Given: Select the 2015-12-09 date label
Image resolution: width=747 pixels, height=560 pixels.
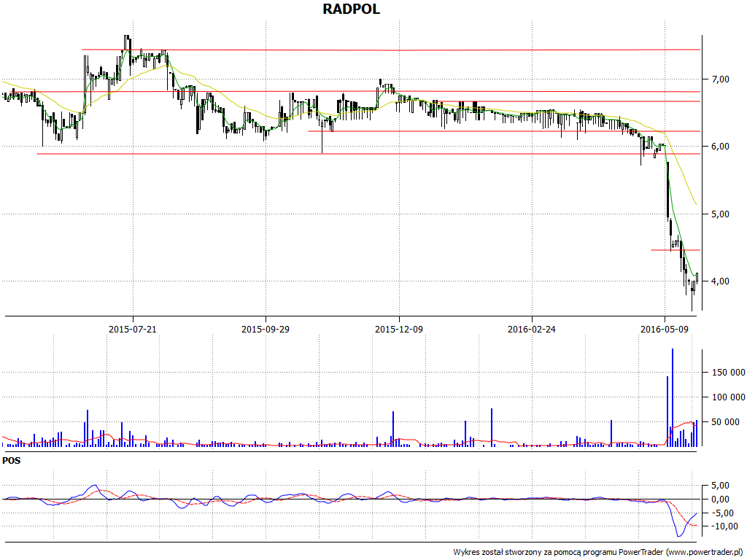Looking at the screenshot, I should point(399,329).
